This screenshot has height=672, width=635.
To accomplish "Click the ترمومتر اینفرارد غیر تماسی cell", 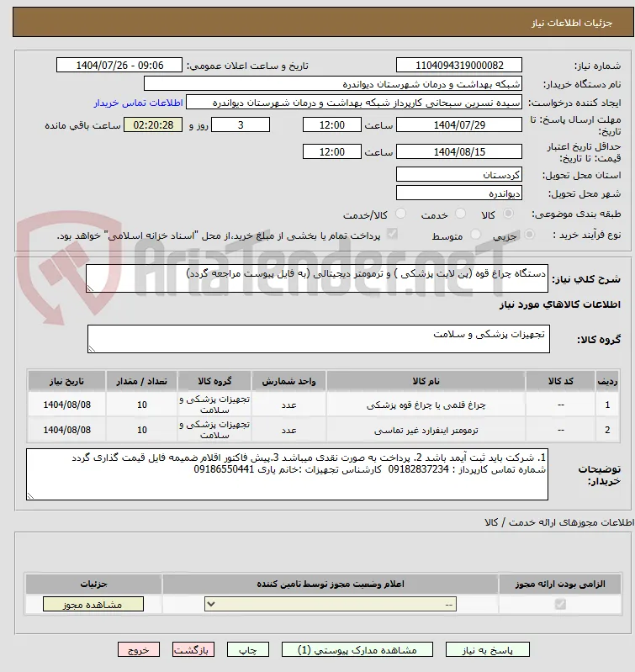I will pyautogui.click(x=426, y=430).
